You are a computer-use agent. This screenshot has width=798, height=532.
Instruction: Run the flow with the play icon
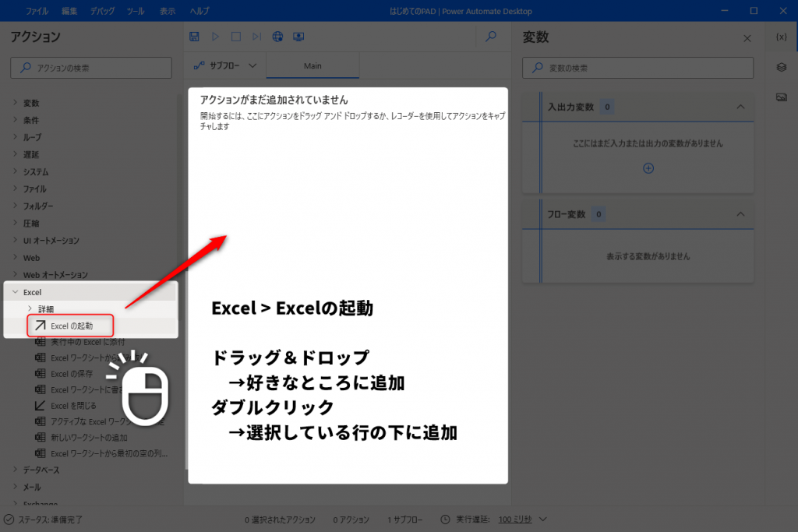coord(215,37)
